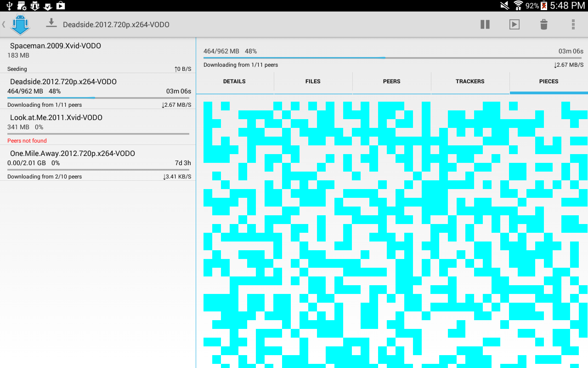This screenshot has width=588, height=368.
Task: Switch to the TRACKERS tab
Action: coord(470,81)
